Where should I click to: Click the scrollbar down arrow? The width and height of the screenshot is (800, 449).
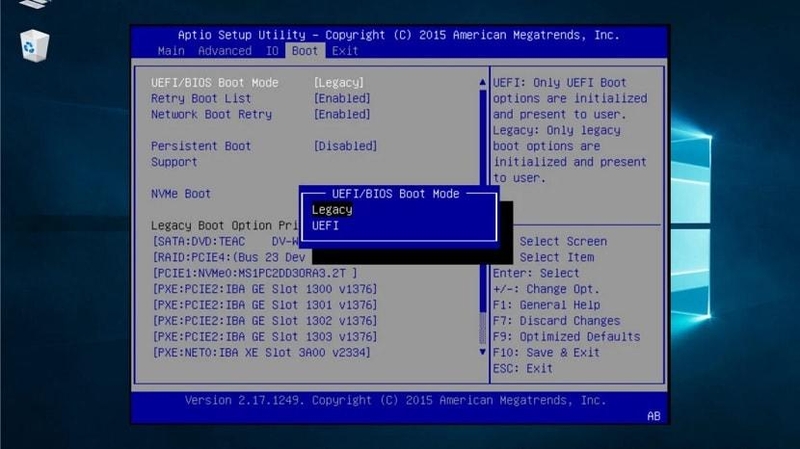[x=483, y=352]
